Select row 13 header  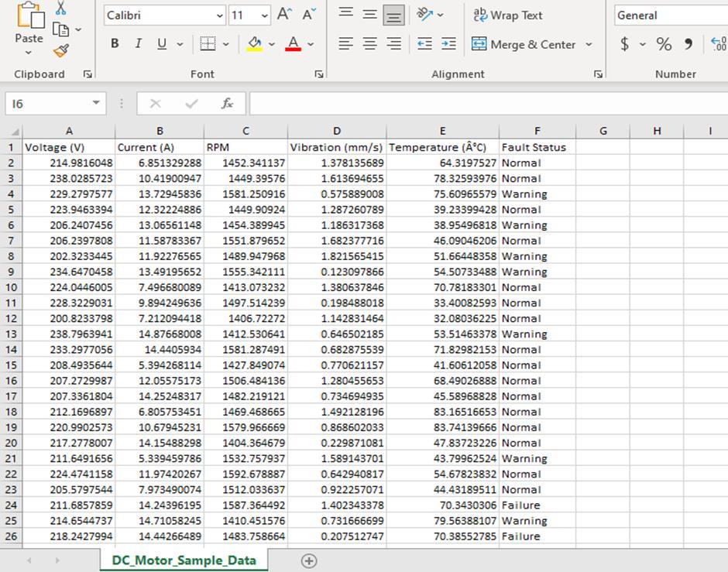(x=11, y=334)
